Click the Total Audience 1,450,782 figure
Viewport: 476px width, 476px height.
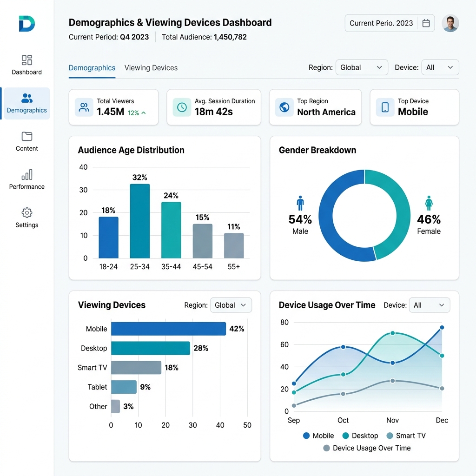[230, 37]
